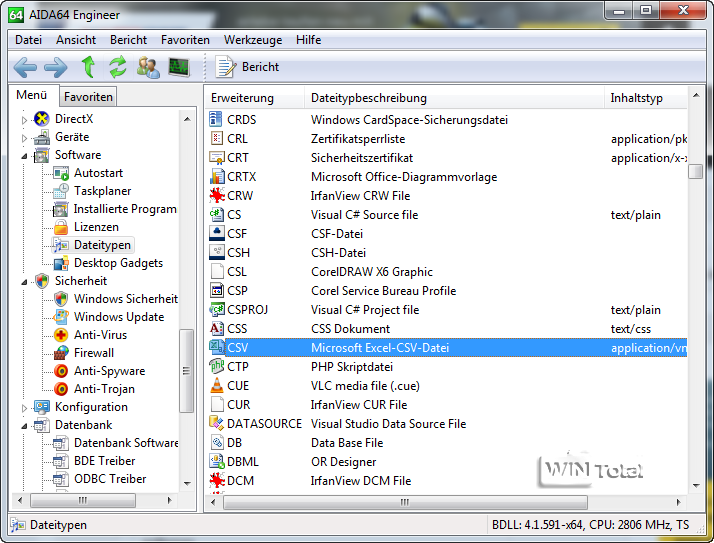
Task: Click the IrfanView icon next to CRW
Action: coord(217,195)
